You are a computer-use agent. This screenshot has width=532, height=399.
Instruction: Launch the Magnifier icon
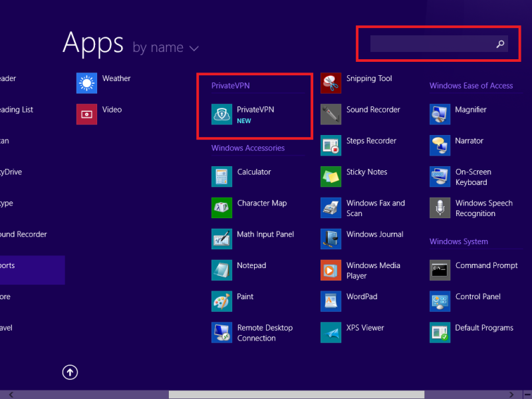[440, 114]
